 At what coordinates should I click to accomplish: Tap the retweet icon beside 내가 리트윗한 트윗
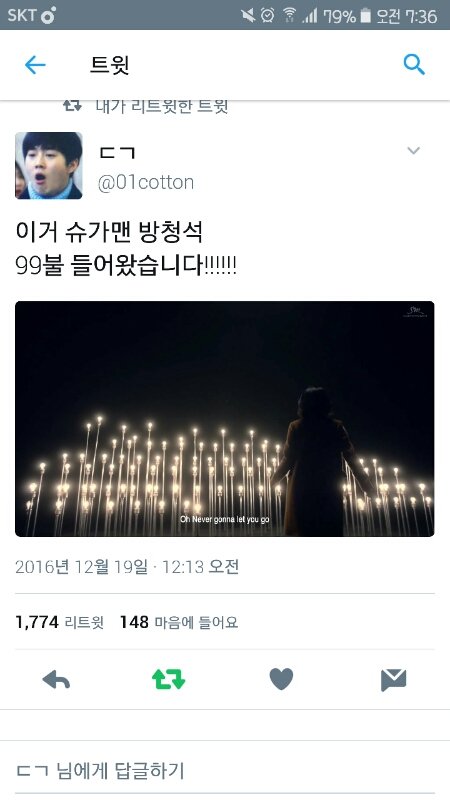click(72, 106)
